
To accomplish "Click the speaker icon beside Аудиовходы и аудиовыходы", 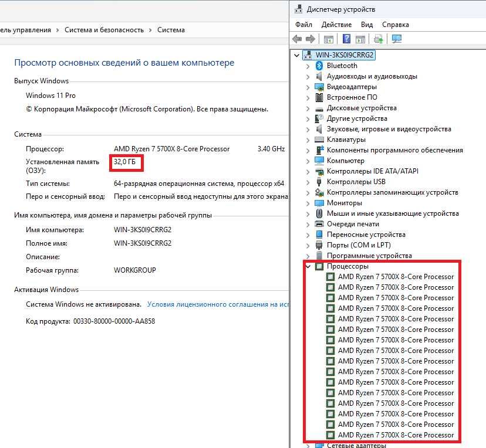I will (319, 76).
